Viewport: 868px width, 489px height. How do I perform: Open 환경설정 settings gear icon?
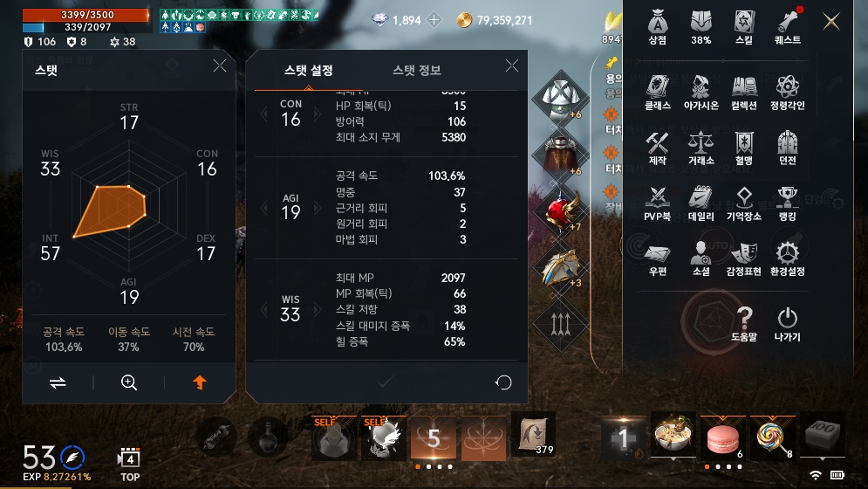(787, 259)
